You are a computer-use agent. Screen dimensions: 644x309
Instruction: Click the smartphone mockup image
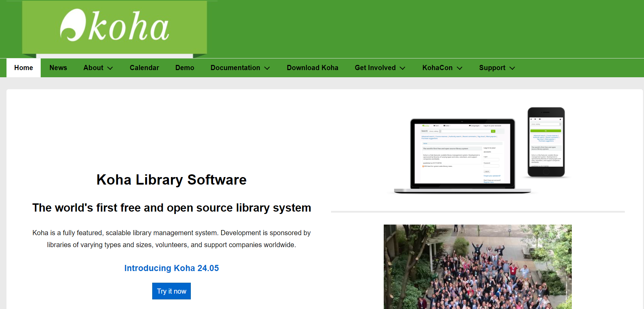[546, 142]
